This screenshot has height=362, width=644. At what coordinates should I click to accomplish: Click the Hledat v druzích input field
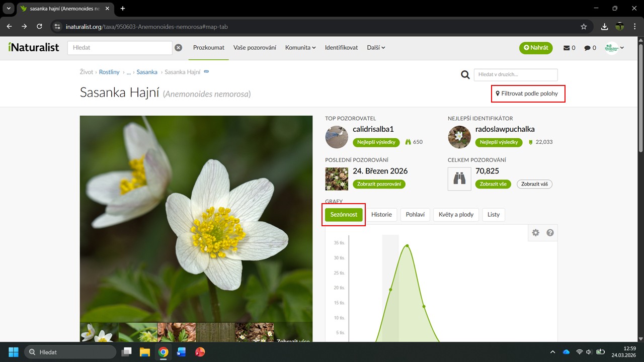pyautogui.click(x=515, y=75)
